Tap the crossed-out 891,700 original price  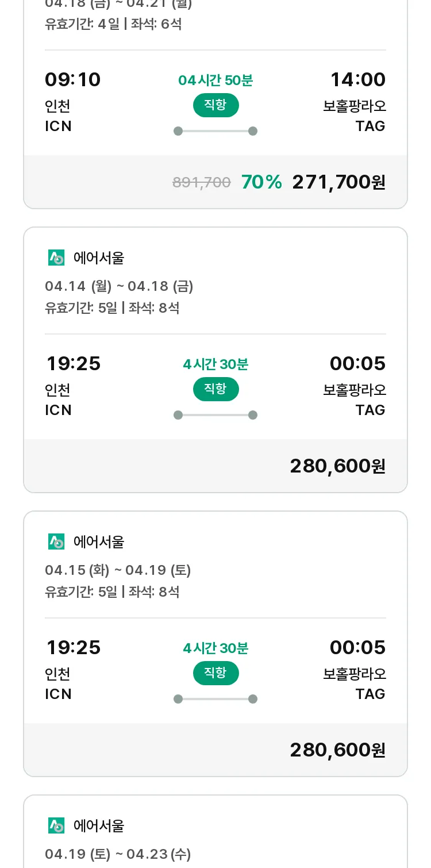[x=202, y=183]
